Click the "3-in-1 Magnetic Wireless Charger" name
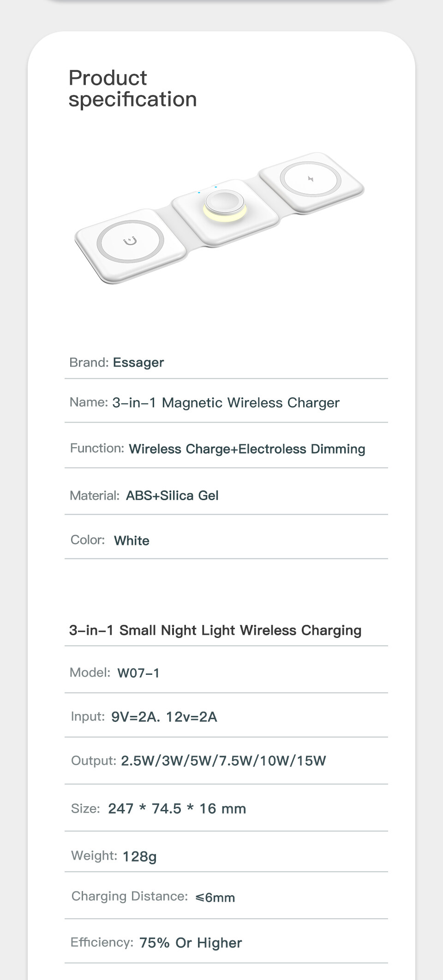The width and height of the screenshot is (443, 980). click(x=226, y=403)
